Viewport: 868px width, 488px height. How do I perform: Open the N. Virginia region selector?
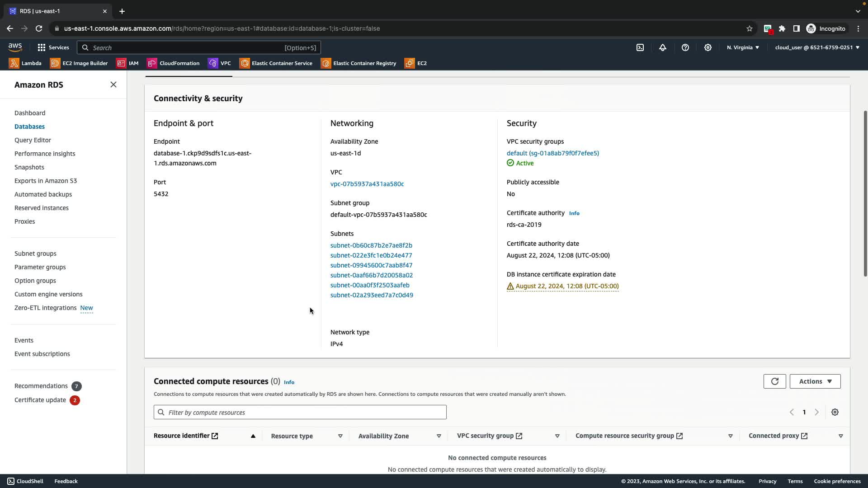743,47
